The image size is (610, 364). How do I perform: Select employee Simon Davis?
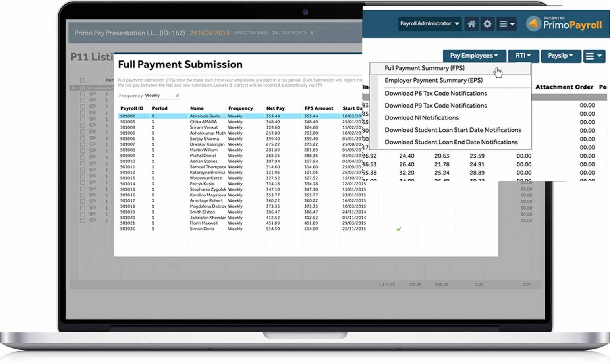202,229
